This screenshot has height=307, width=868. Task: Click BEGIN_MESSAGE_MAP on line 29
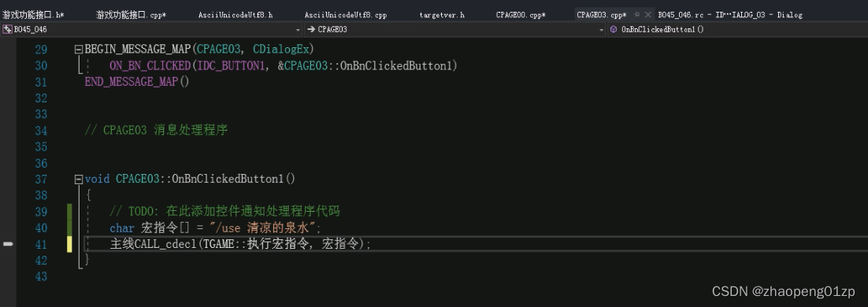(138, 50)
